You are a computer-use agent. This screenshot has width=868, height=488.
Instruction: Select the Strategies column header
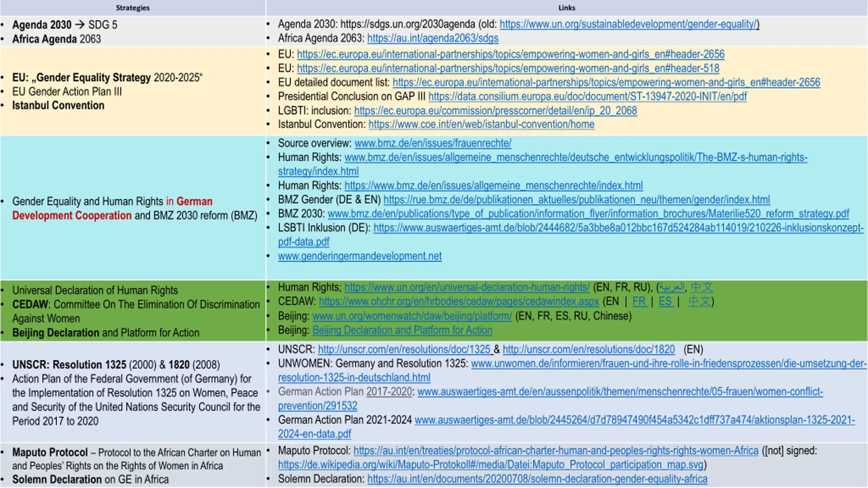click(x=133, y=8)
